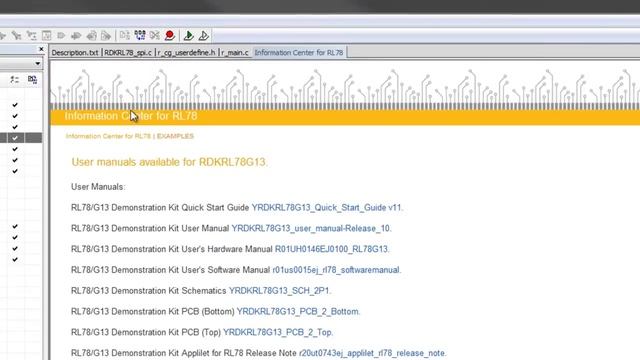640x360 pixels.
Task: Click the EXAMPLES breadcrumb link
Action: pos(176,136)
